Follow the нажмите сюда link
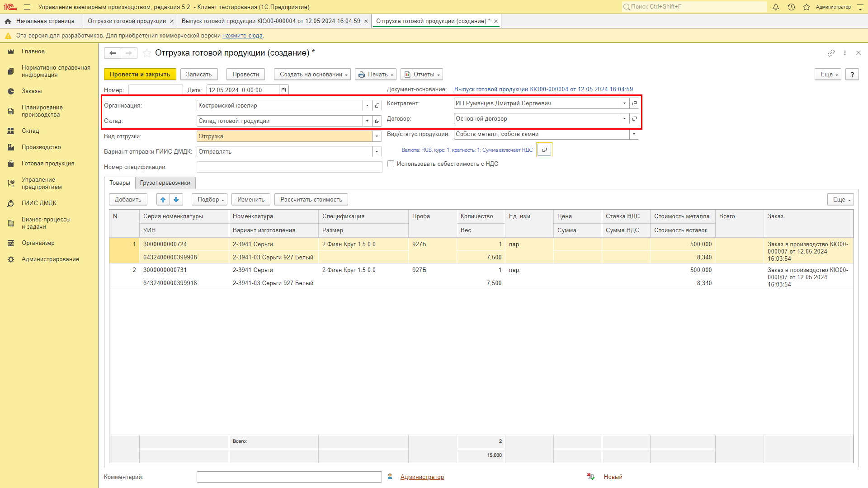Screen dimensions: 868x488 coord(242,36)
